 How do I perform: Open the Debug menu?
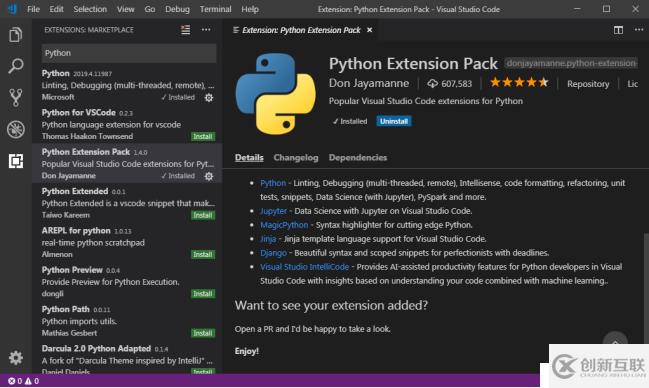(x=177, y=9)
